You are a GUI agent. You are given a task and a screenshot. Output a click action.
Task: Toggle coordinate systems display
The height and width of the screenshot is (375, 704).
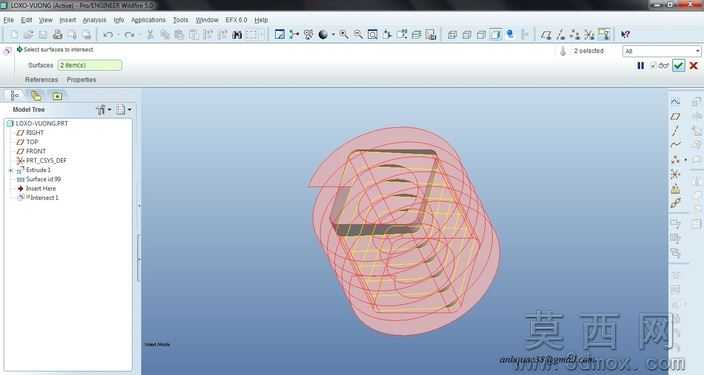coord(589,35)
